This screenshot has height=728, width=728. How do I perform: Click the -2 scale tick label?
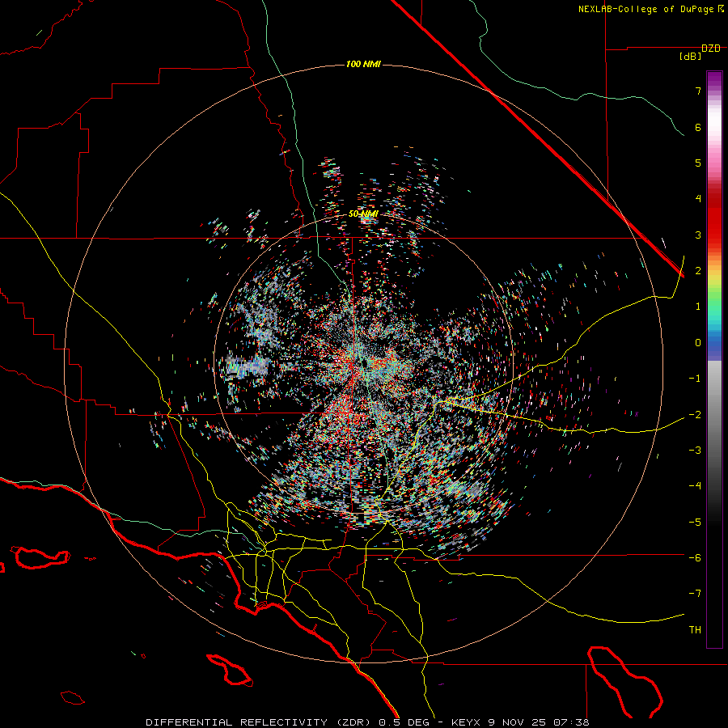[695, 414]
